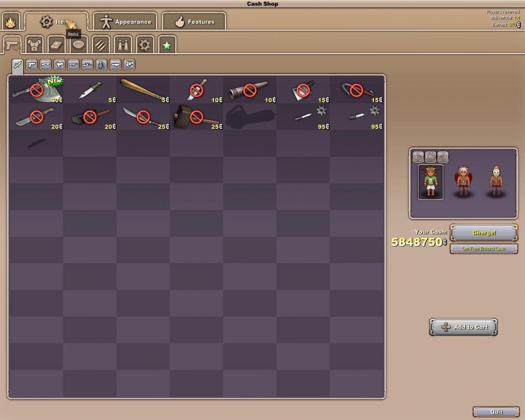The image size is (525, 420).
Task: Click the rotate character preview button
Action: pos(430,157)
